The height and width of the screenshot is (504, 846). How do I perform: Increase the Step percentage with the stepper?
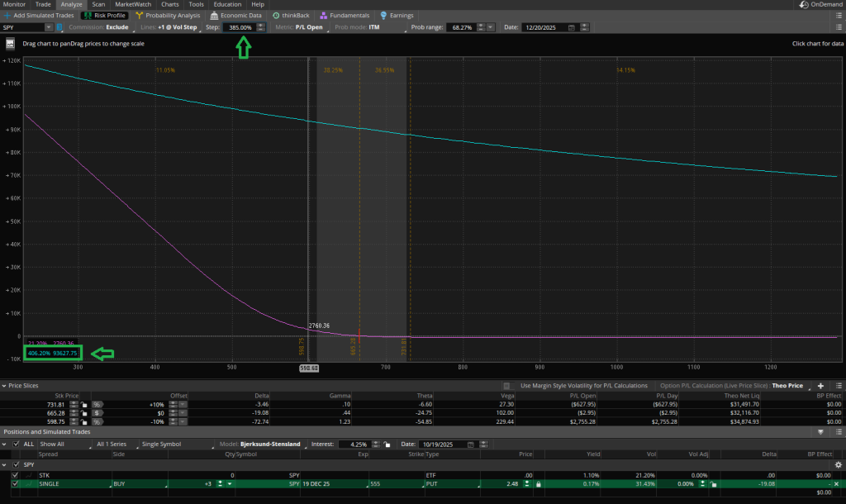pyautogui.click(x=261, y=24)
